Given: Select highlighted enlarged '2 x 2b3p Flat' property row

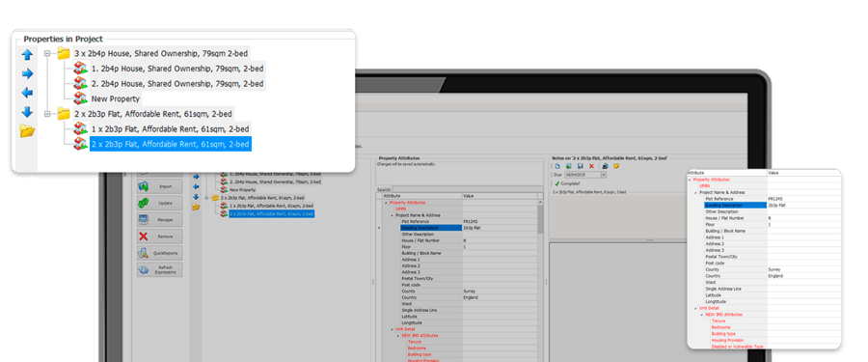Looking at the screenshot, I should point(171,144).
